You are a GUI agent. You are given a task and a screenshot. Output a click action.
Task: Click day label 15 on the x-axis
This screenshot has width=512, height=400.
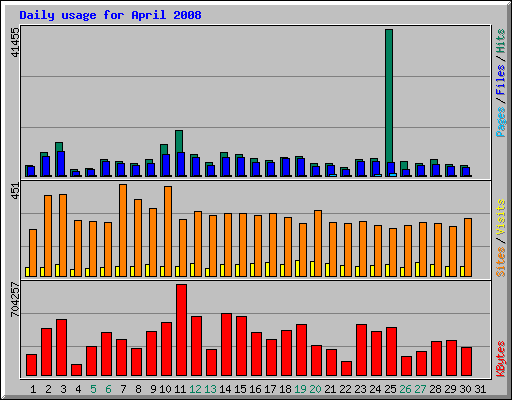240,389
